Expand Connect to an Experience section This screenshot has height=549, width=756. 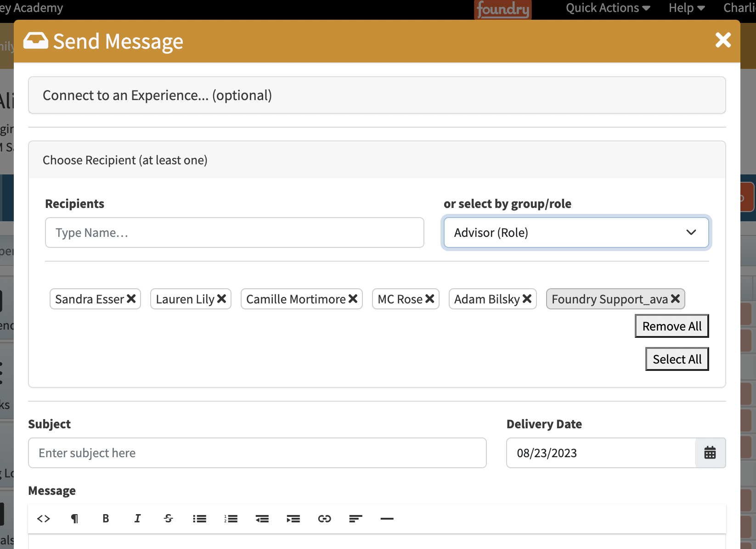tap(377, 95)
